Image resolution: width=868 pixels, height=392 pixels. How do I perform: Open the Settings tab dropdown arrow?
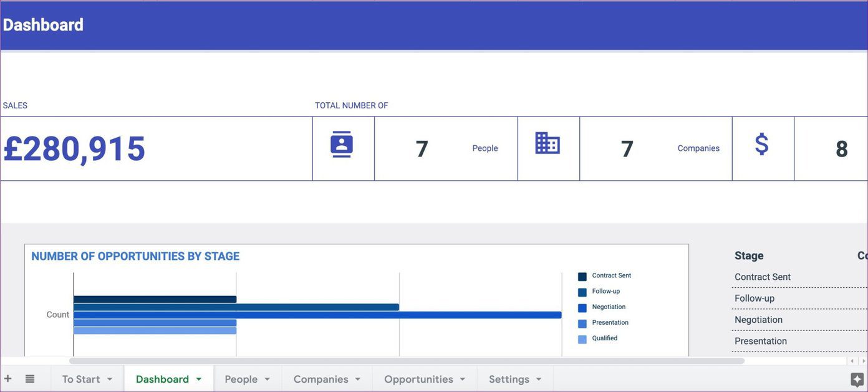539,379
